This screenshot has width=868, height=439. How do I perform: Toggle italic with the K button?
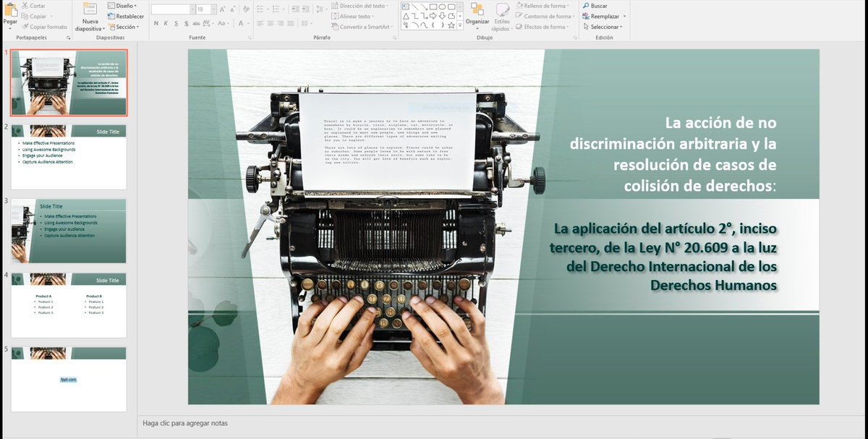tap(165, 22)
